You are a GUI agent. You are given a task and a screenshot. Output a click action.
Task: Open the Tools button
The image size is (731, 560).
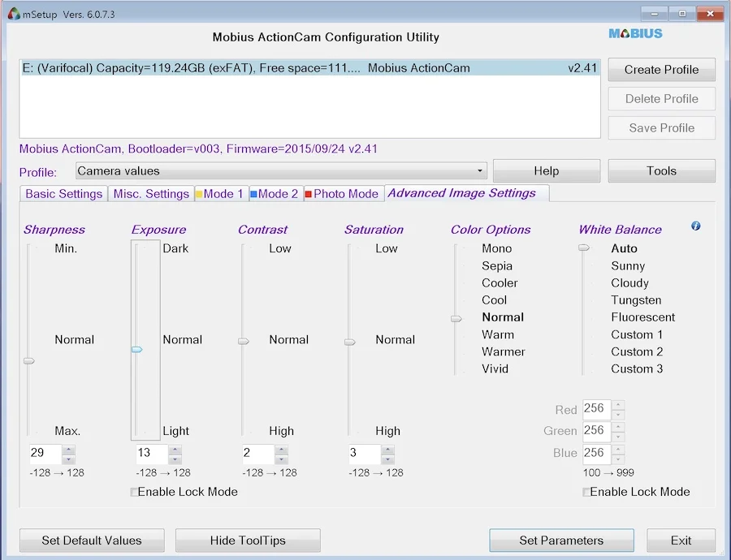point(661,171)
